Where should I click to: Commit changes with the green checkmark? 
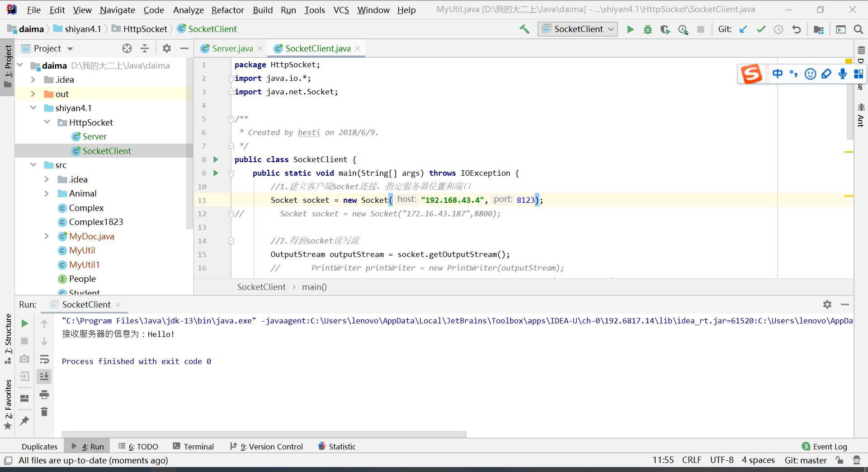pyautogui.click(x=761, y=29)
